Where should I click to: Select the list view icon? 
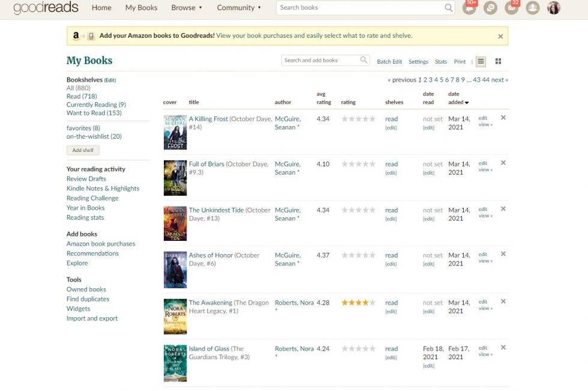coord(481,60)
